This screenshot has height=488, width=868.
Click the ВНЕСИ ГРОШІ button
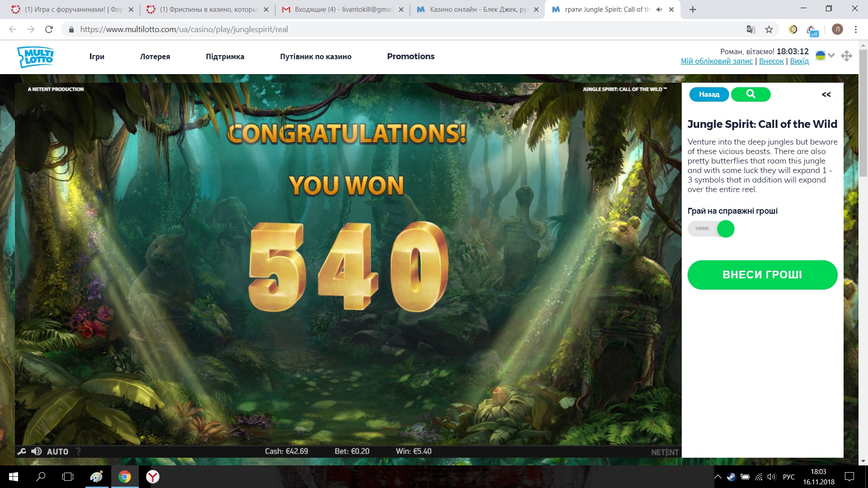762,275
